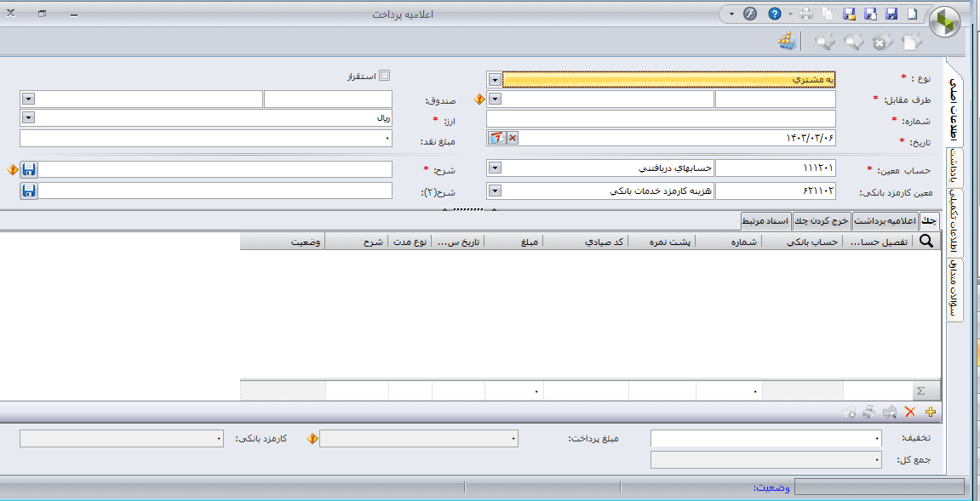
Task: Click the شماره input field
Action: pyautogui.click(x=661, y=119)
